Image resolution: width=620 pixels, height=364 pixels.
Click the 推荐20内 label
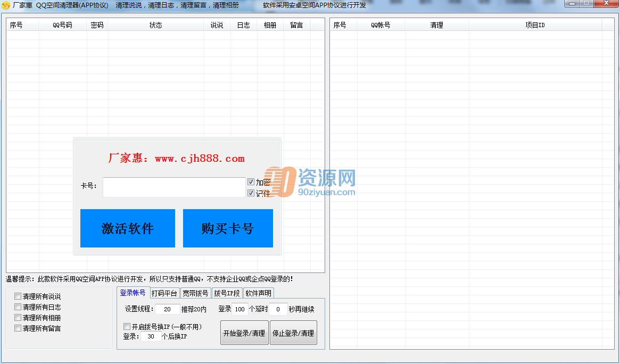(194, 309)
